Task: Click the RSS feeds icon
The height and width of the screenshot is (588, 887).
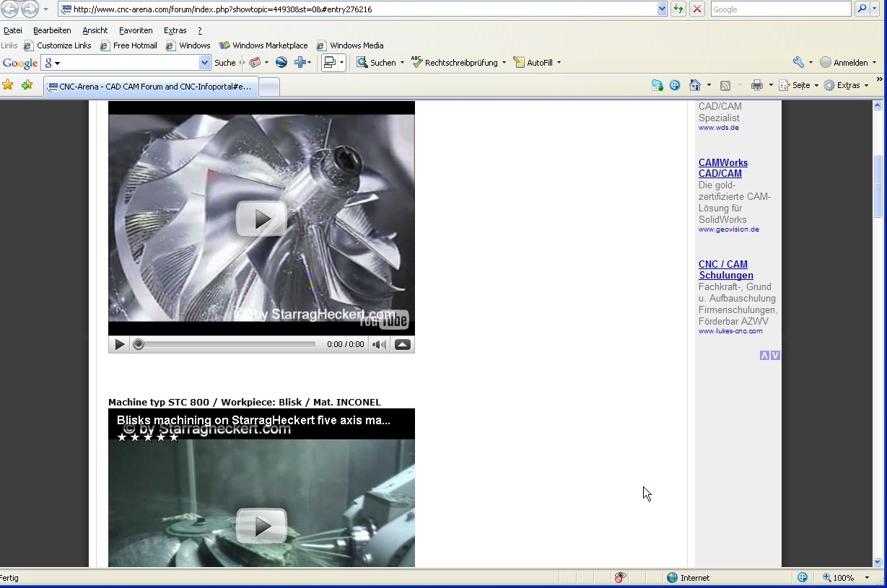Action: click(725, 85)
